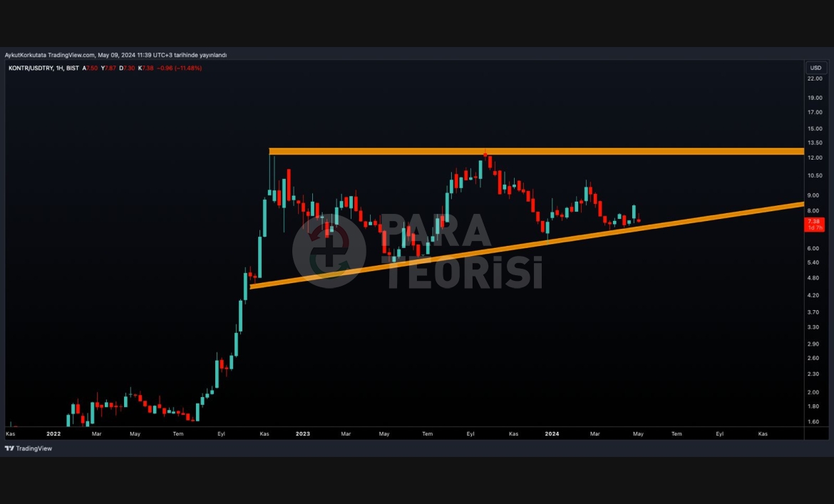Click the 8.00 price axis label
The image size is (834, 504).
(x=813, y=210)
